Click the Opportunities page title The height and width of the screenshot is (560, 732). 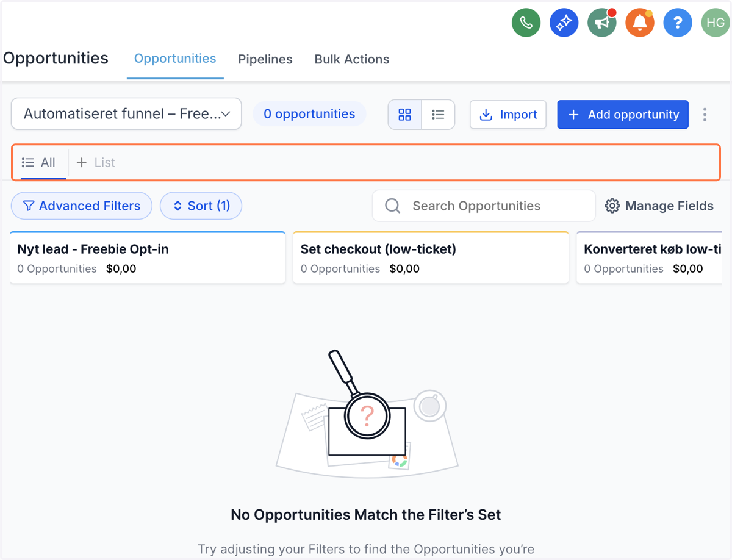pyautogui.click(x=56, y=59)
